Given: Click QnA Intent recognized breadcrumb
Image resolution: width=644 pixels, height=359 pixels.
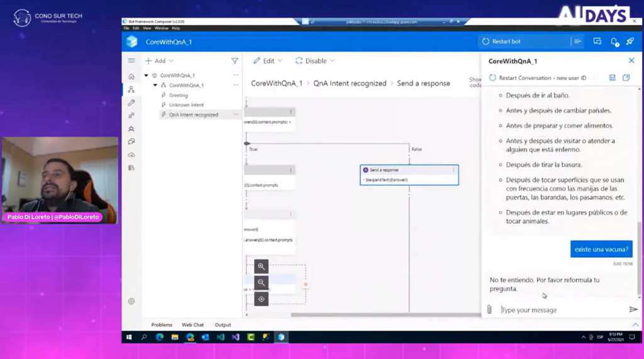Looking at the screenshot, I should point(350,83).
